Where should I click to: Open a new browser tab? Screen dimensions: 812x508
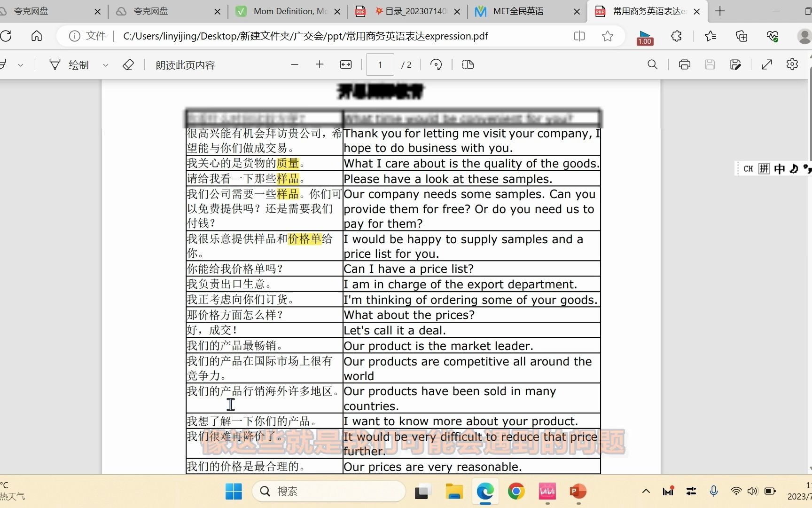click(720, 11)
